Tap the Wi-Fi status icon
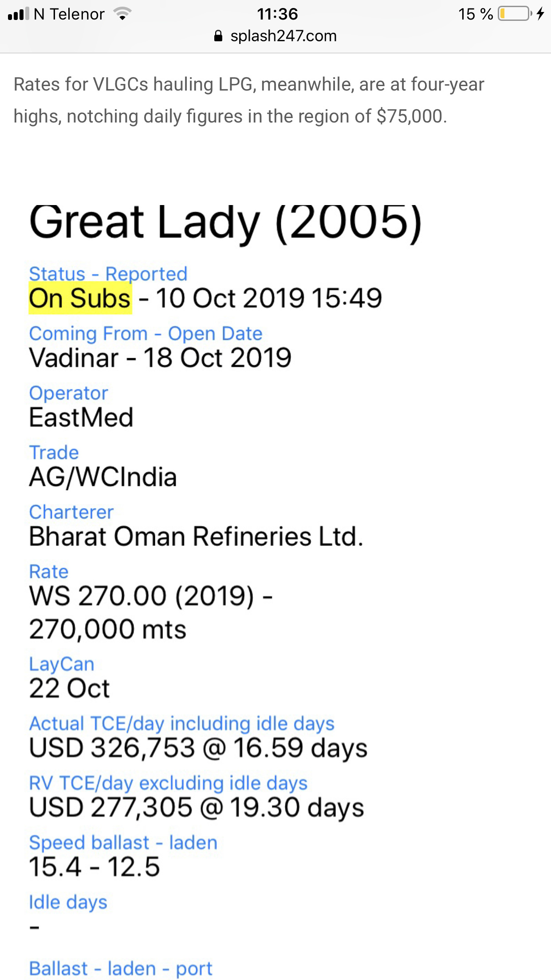Screen dimensions: 551x980 click(122, 14)
